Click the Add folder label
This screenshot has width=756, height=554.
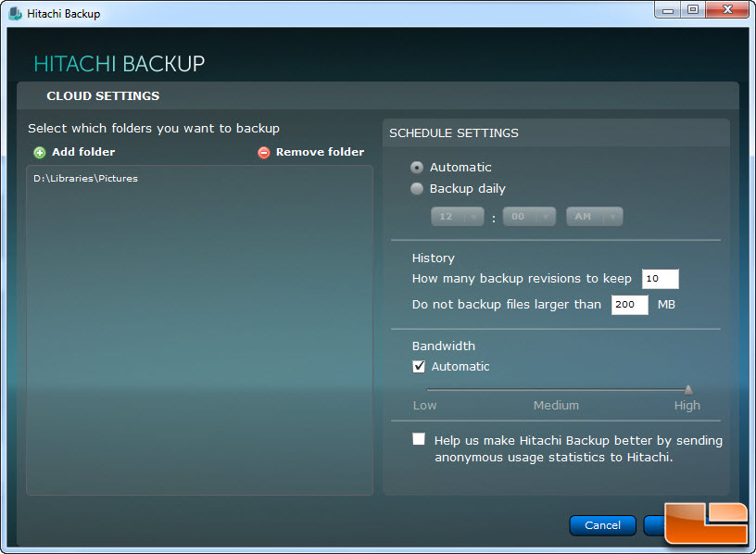[83, 152]
